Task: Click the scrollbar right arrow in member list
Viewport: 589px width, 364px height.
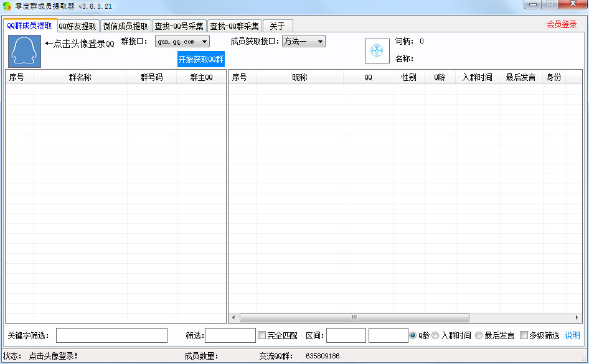Action: tap(577, 317)
